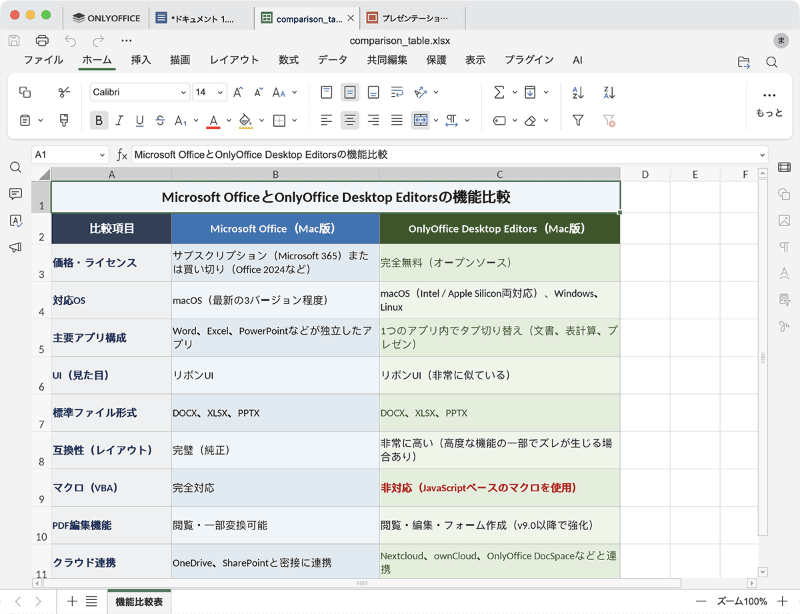The image size is (800, 614).
Task: Click the Copy icon in ribbon
Action: [24, 92]
